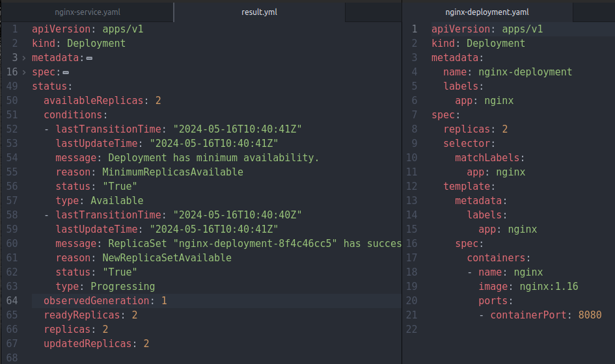Click 'nginx-deployment' name value in right pane
Viewport: 615px width, 364px height.
pyautogui.click(x=525, y=72)
